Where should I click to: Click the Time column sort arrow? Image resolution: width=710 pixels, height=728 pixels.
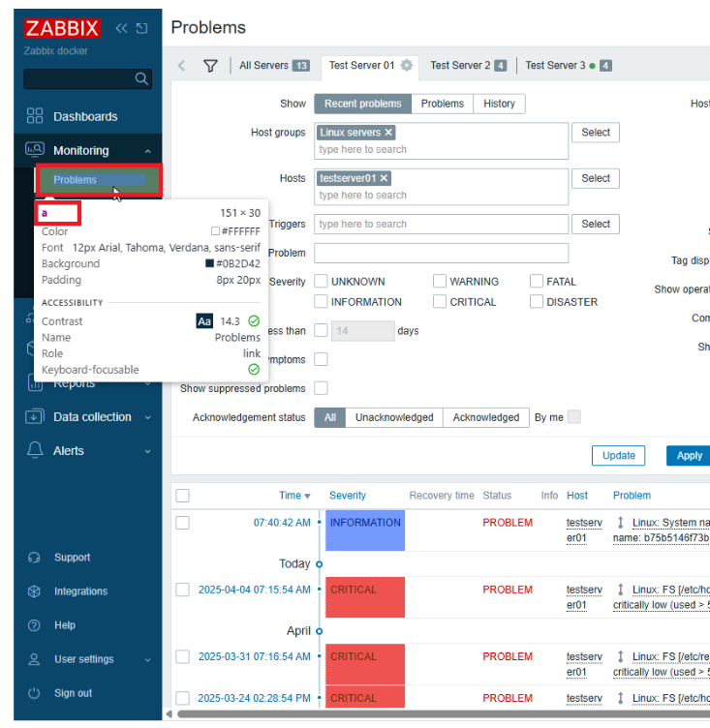(307, 497)
